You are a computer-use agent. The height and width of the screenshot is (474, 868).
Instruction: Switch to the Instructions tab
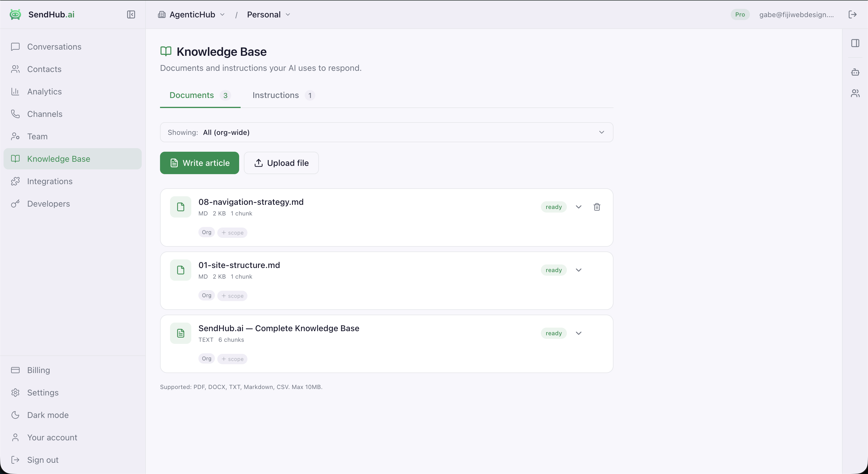tap(284, 95)
